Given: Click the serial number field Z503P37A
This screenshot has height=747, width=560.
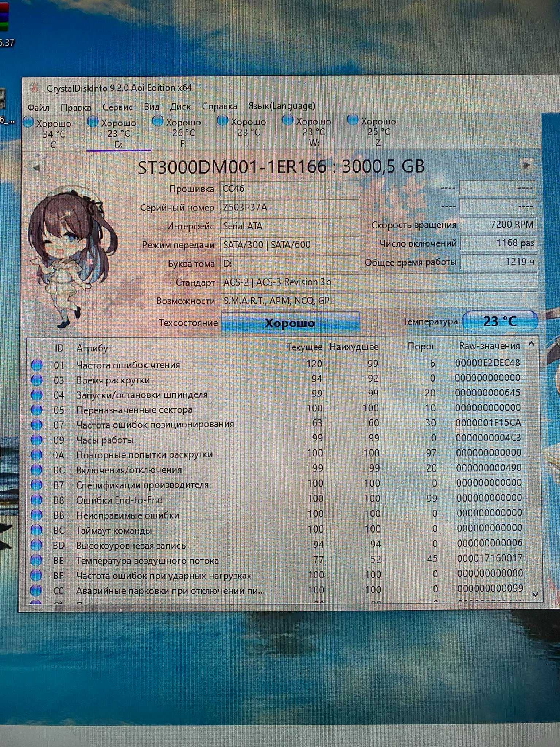Looking at the screenshot, I should point(289,208).
